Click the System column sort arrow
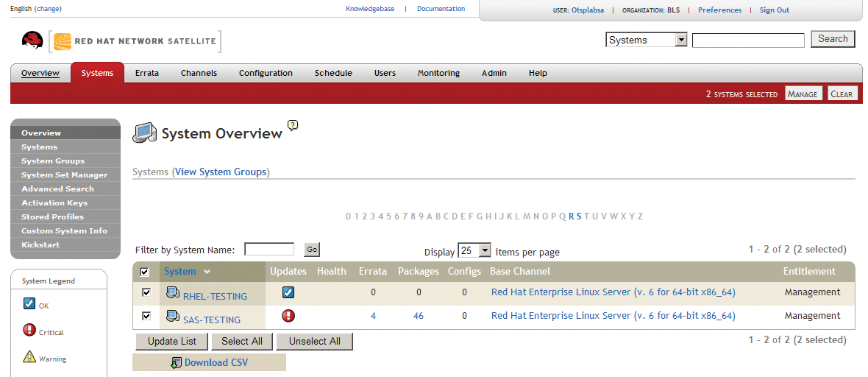Viewport: 868px width, 377px height. pyautogui.click(x=207, y=272)
